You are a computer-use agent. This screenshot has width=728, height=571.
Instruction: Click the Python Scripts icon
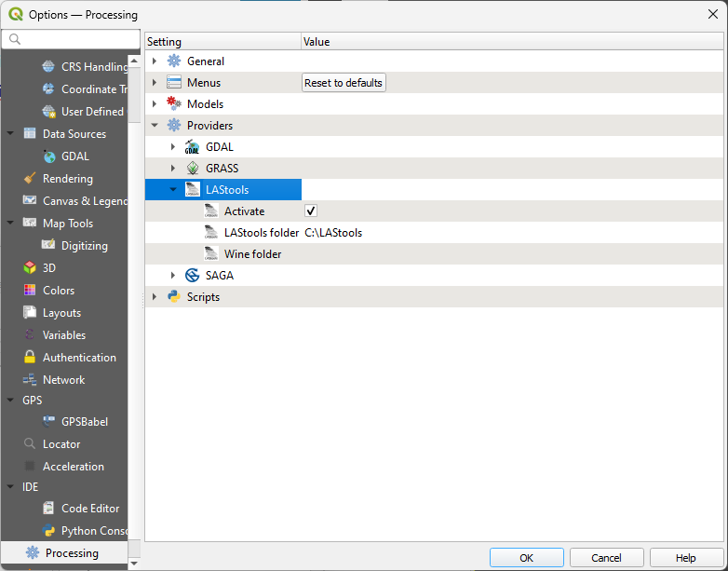click(x=174, y=296)
